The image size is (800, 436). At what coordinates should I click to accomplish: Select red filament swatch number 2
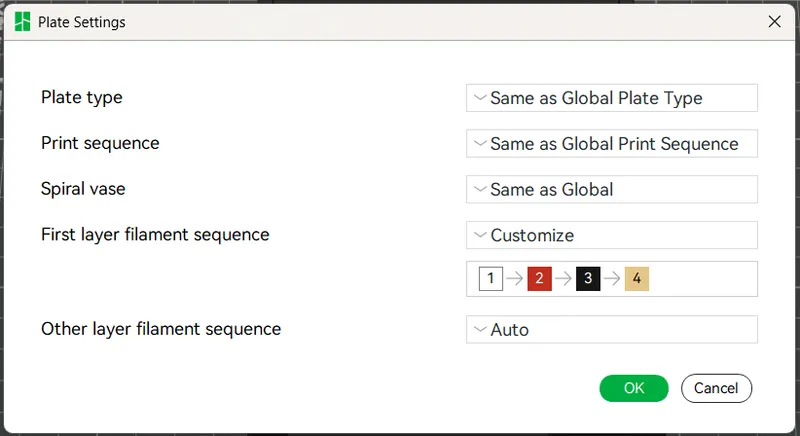[x=539, y=278]
